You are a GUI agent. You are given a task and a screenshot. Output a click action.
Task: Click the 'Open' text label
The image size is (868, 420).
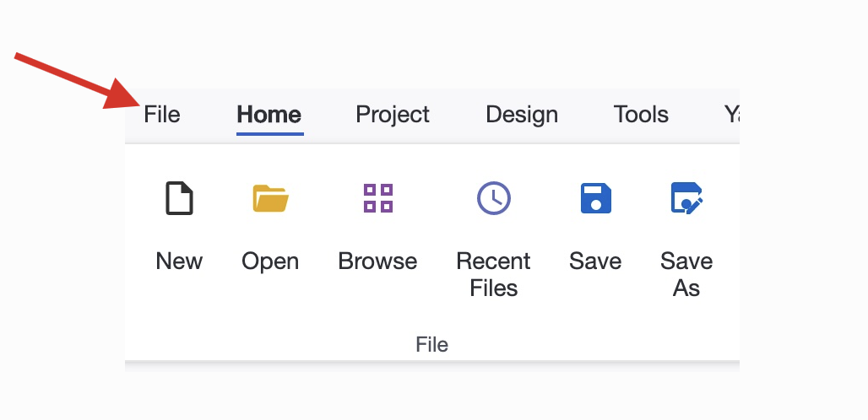coord(270,261)
